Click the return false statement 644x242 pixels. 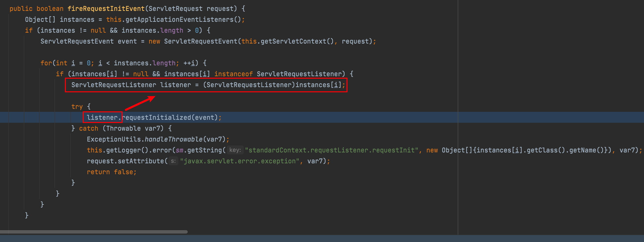tap(111, 172)
